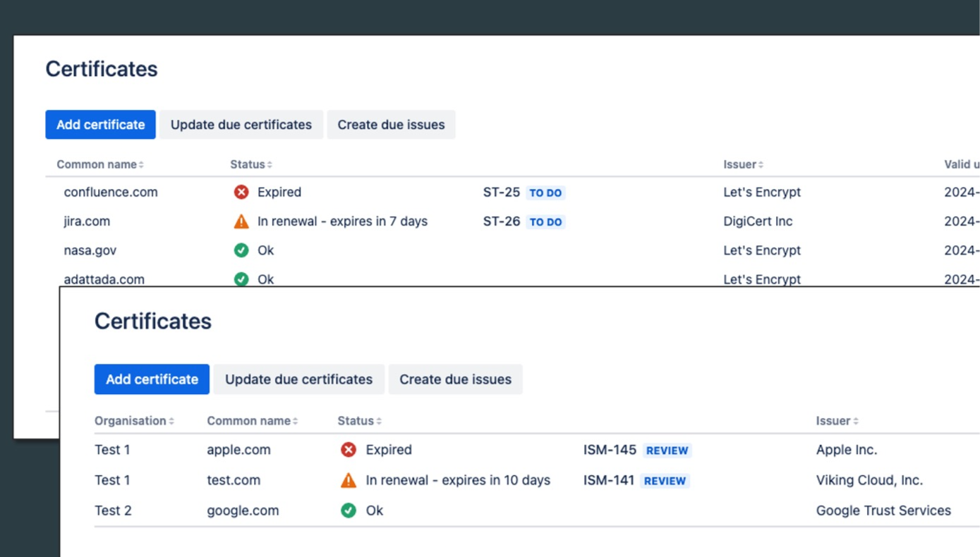This screenshot has height=557, width=980.
Task: Click the expired status icon for confluence.com
Action: tap(243, 192)
